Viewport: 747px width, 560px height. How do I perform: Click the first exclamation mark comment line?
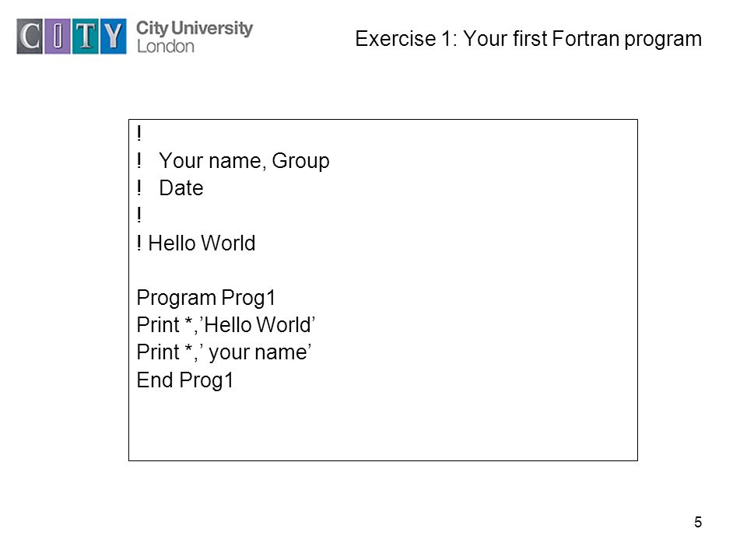139,133
